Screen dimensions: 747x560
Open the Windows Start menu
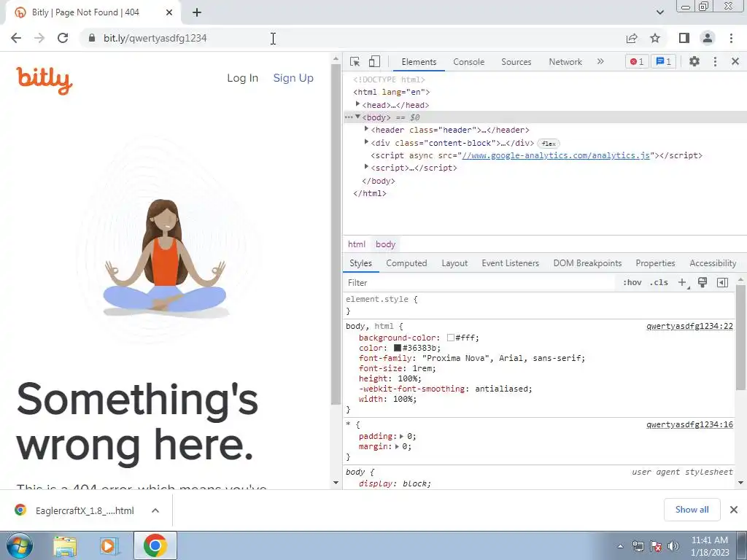pyautogui.click(x=19, y=545)
